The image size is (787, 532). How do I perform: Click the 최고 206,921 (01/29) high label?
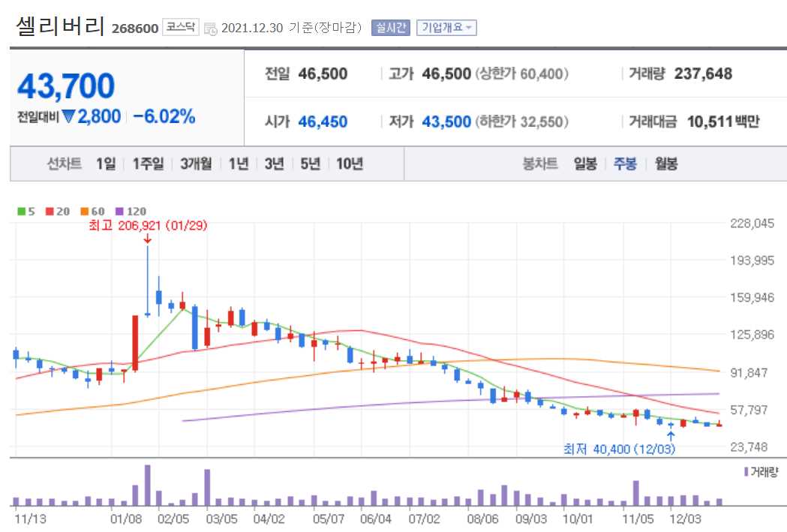tap(148, 225)
